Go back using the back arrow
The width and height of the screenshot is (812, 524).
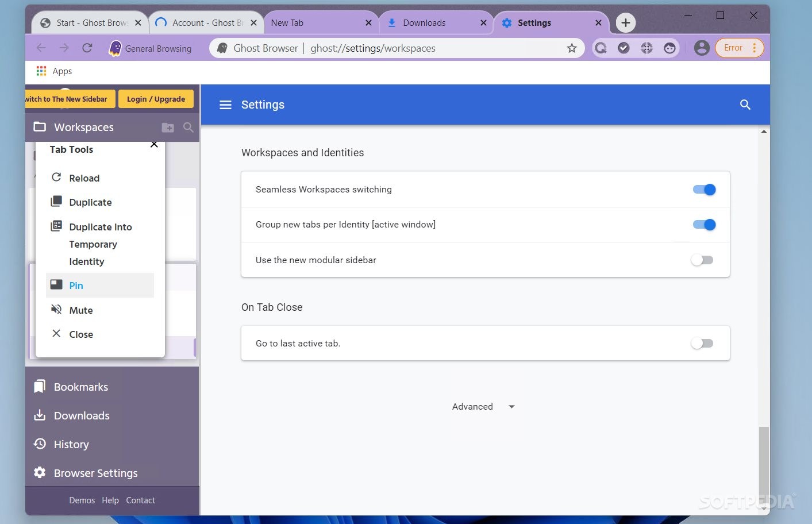41,48
